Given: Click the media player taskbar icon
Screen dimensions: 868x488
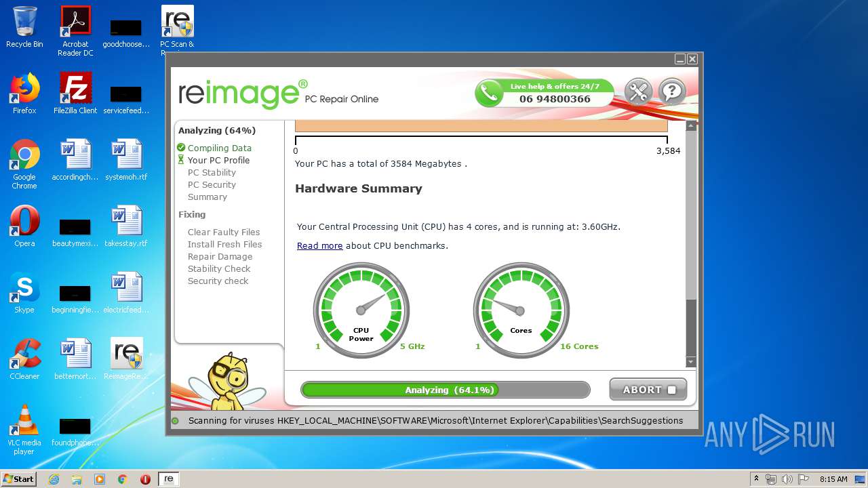Looking at the screenshot, I should [x=100, y=479].
